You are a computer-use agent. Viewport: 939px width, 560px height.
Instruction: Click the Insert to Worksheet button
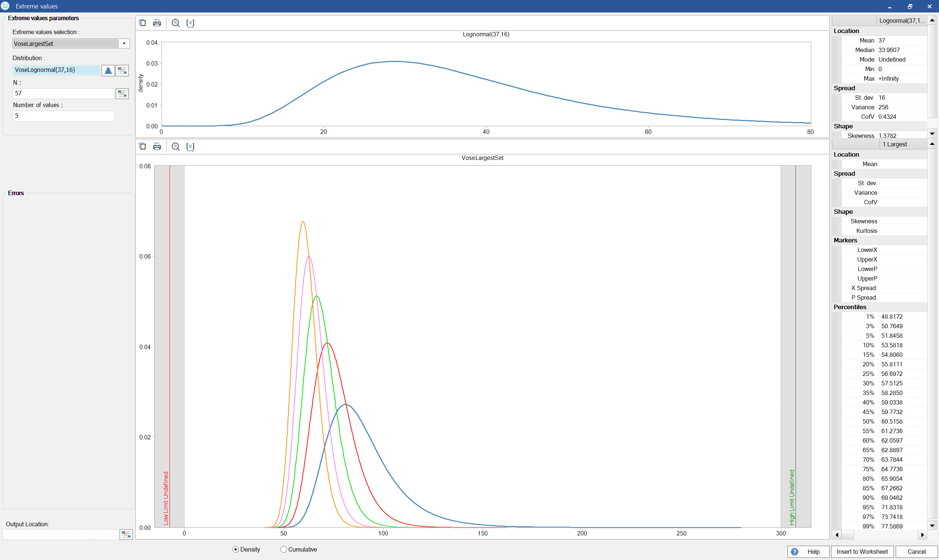pos(862,551)
